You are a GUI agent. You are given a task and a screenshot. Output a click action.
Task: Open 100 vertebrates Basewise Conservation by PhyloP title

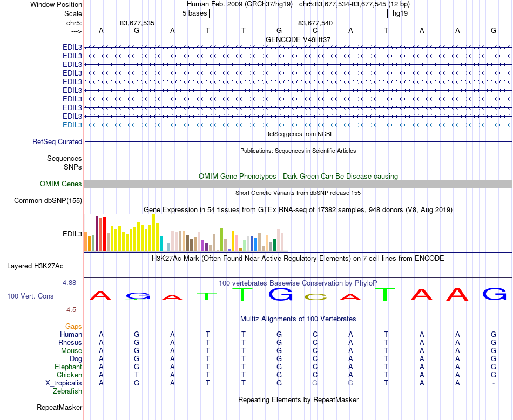pyautogui.click(x=298, y=283)
